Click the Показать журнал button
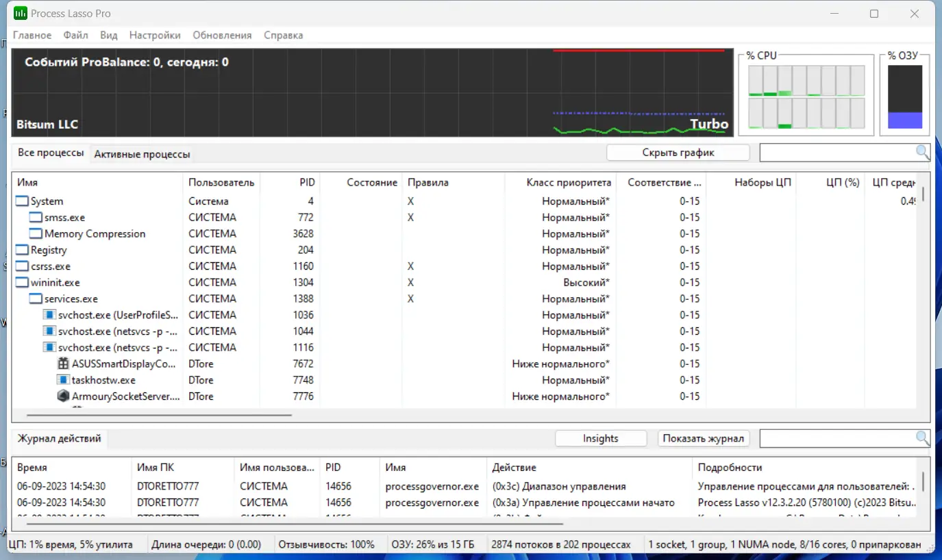942x560 pixels. click(703, 438)
